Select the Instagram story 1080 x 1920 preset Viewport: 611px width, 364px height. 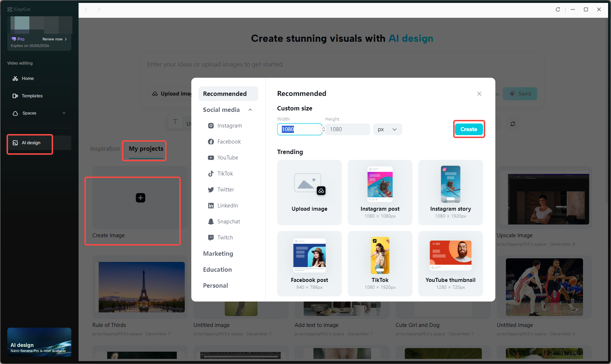pos(450,193)
